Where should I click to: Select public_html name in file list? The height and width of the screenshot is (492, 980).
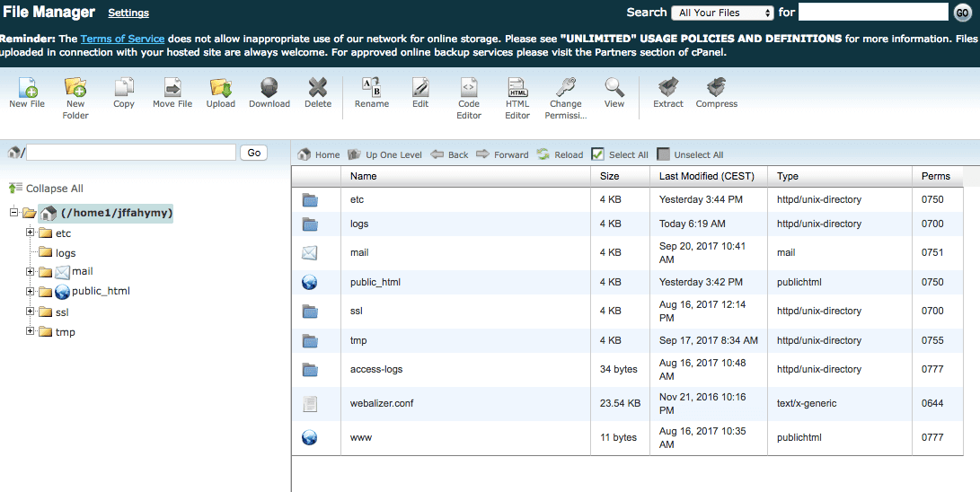click(x=375, y=282)
